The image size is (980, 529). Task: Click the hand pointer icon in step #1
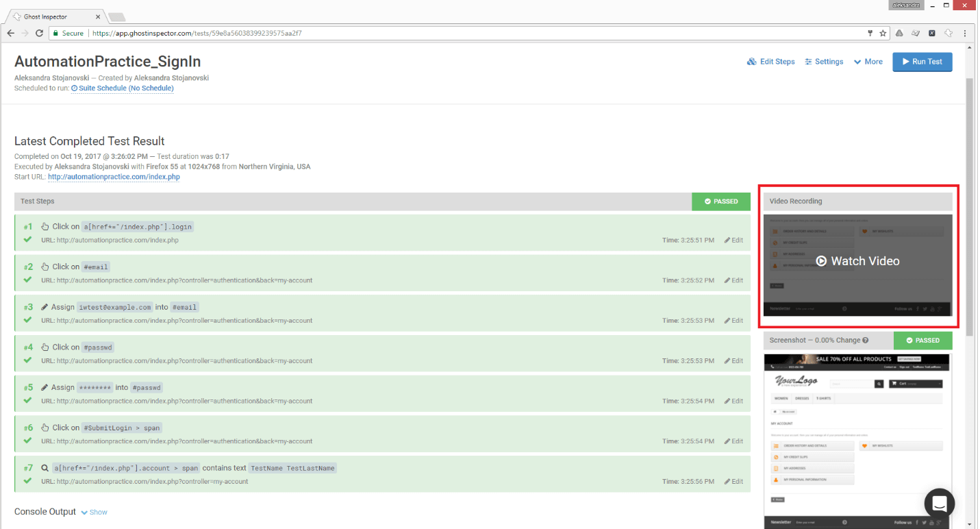[x=45, y=226]
